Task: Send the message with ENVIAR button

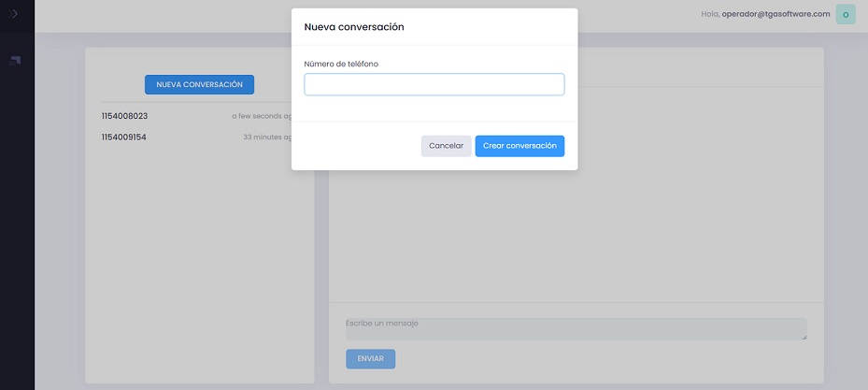Action: coord(370,359)
